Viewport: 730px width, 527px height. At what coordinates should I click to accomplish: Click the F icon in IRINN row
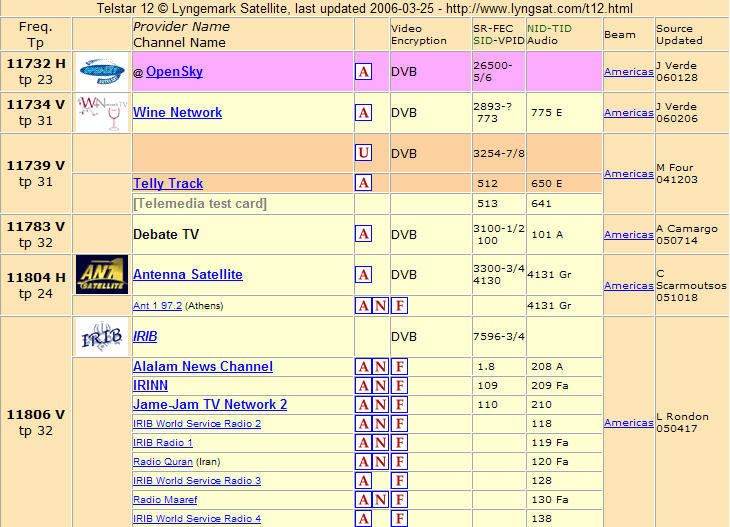click(x=399, y=386)
